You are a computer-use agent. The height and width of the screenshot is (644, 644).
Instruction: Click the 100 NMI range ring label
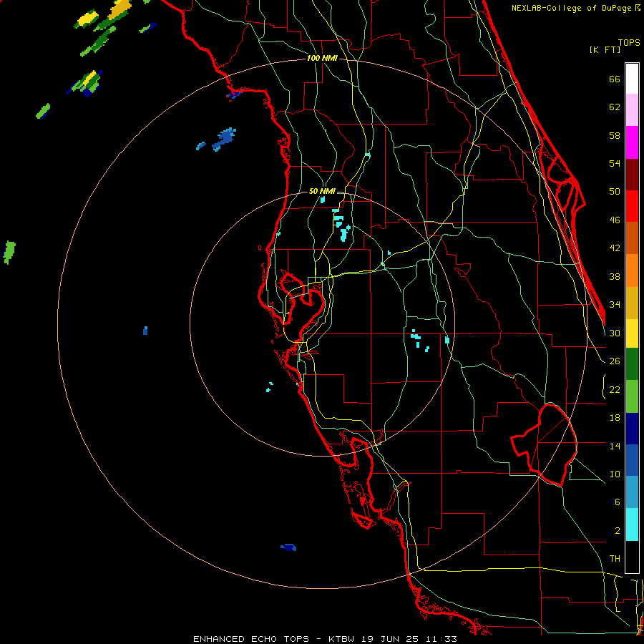322,58
